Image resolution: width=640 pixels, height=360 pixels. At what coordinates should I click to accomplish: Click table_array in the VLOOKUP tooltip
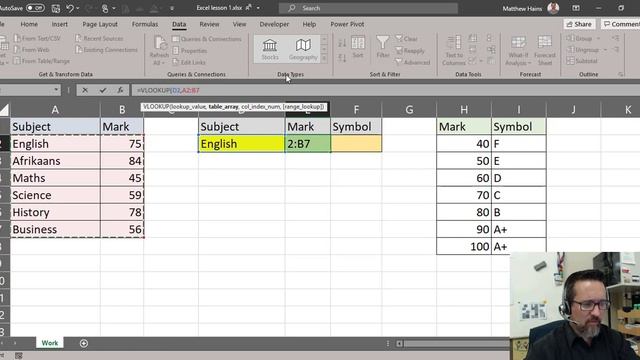[223, 107]
